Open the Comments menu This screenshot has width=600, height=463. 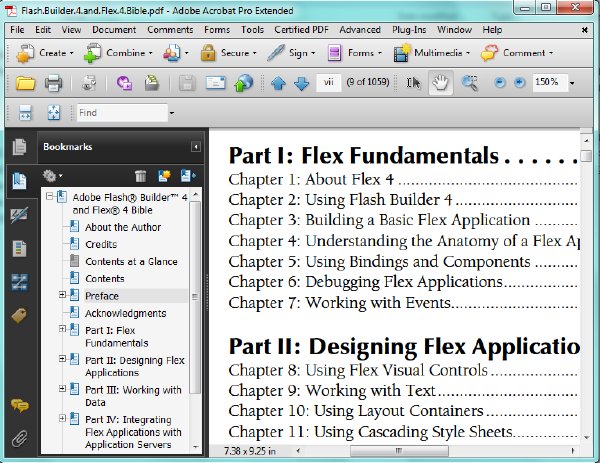tap(170, 30)
